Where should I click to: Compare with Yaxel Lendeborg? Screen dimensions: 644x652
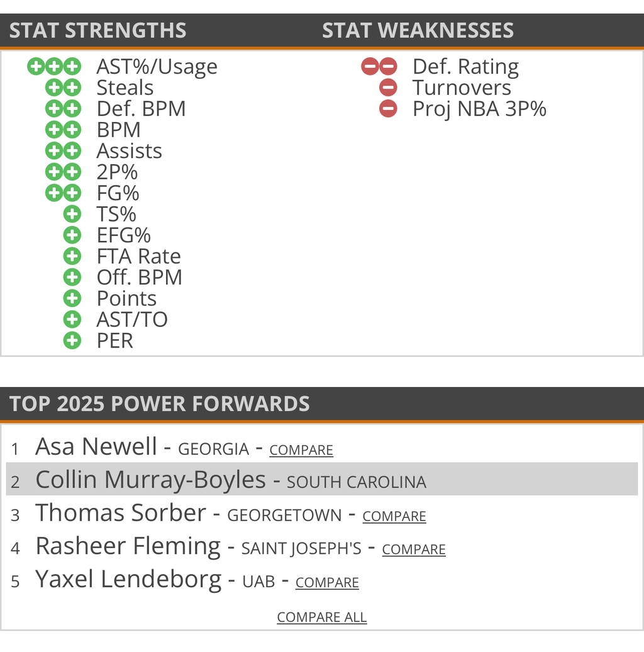tap(327, 583)
